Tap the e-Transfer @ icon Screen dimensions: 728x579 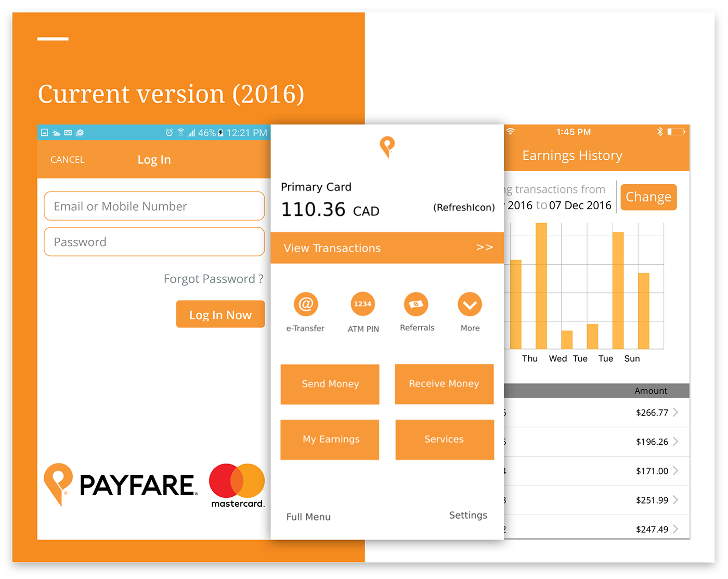(x=306, y=304)
